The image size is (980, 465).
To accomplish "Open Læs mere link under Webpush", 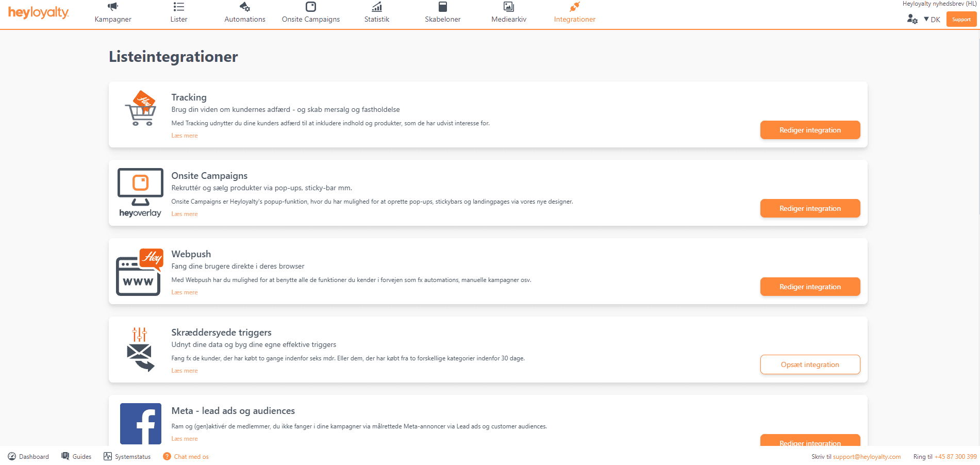I will (185, 292).
